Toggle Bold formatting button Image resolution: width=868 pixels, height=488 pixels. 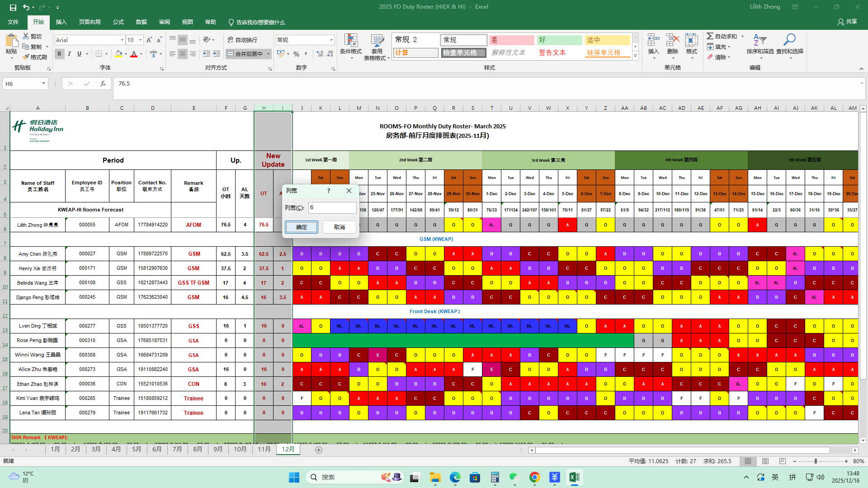click(x=59, y=54)
